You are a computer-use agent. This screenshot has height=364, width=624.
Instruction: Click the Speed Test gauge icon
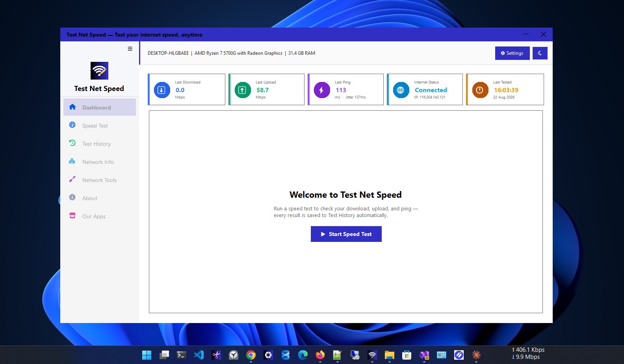coord(72,125)
